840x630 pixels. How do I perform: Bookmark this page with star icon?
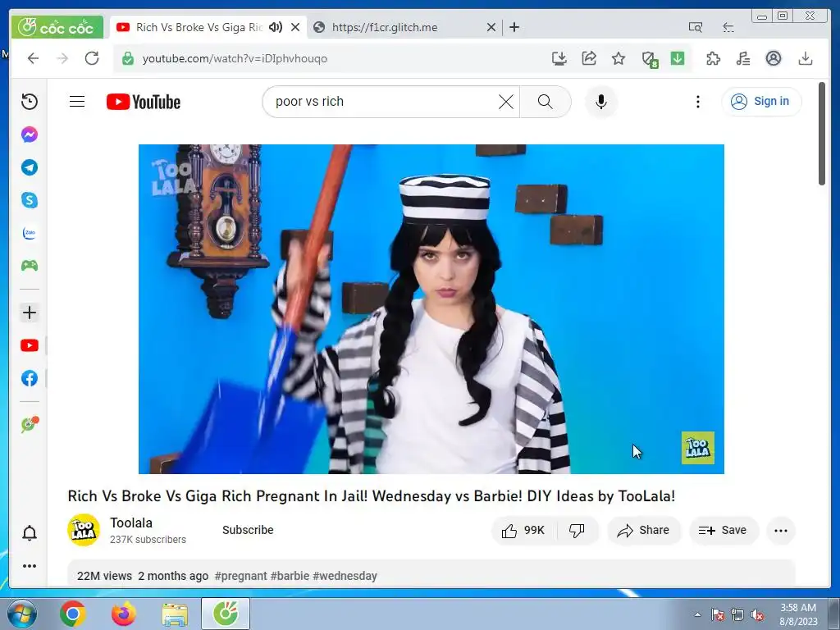619,58
